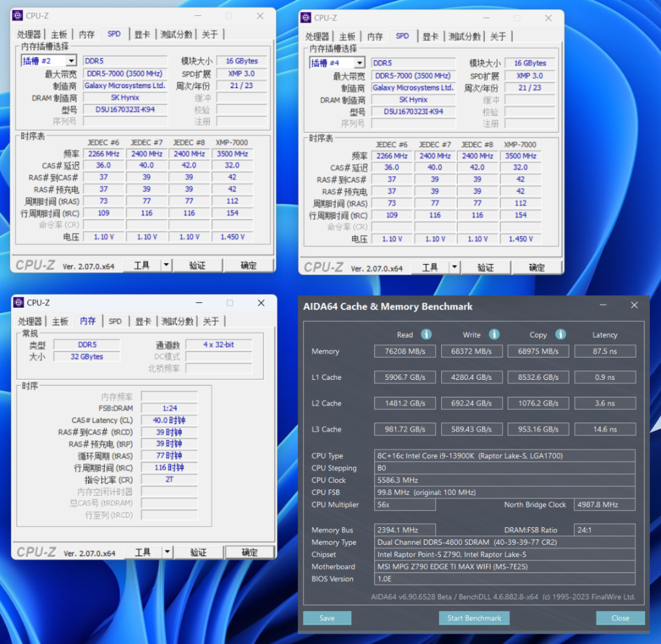
Task: Open 显卡 tab in slot #4 window
Action: (430, 37)
